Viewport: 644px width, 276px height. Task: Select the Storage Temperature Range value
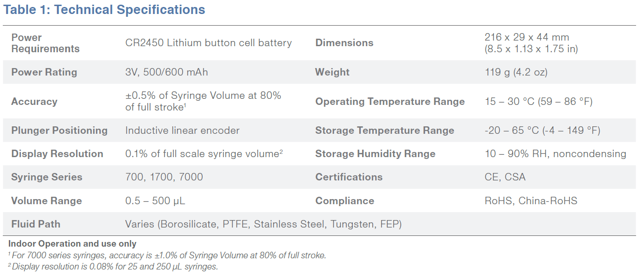point(542,131)
